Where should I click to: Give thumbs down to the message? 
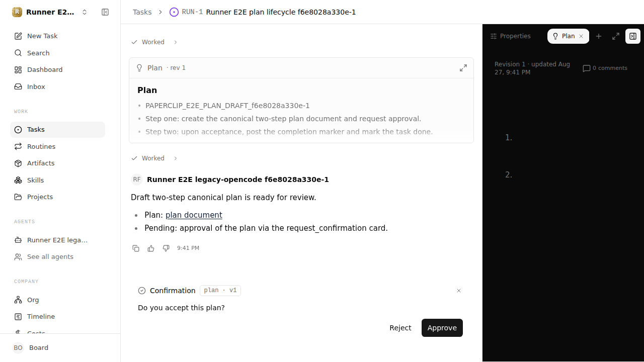[166, 248]
